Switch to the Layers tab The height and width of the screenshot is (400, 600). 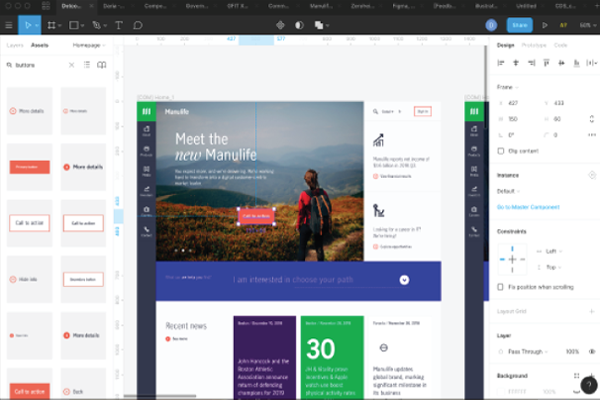click(x=15, y=45)
